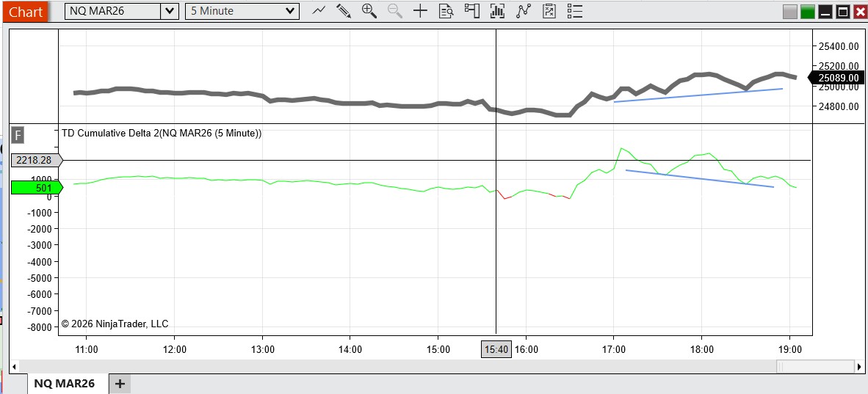Open the Drawing Tools pencil icon
Viewport: 868px width, 394px height.
click(x=344, y=10)
